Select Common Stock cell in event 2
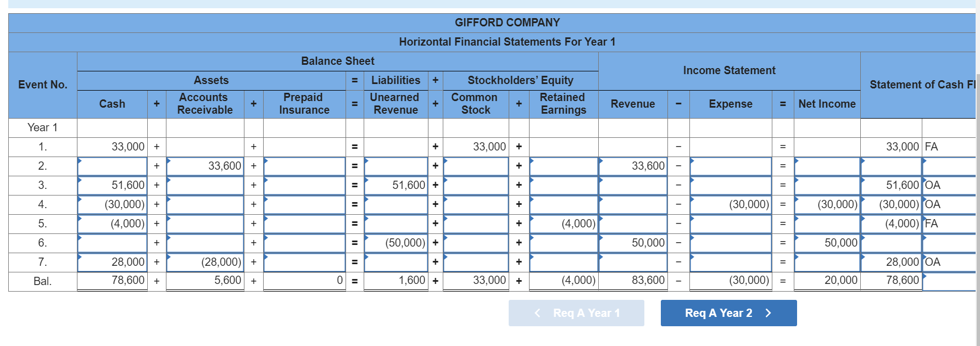 (x=476, y=166)
